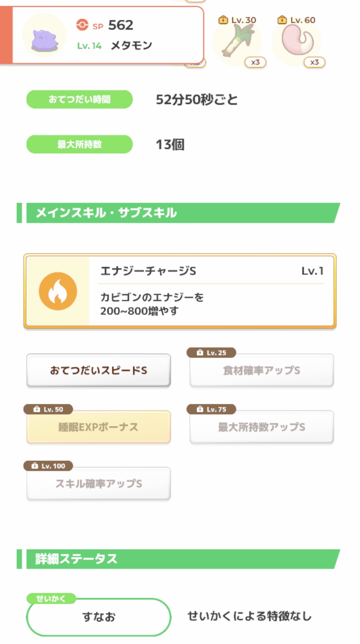Image resolution: width=360 pixels, height=644 pixels.
Task: Select the locked 食材確率アップS sub skill
Action: tap(262, 370)
